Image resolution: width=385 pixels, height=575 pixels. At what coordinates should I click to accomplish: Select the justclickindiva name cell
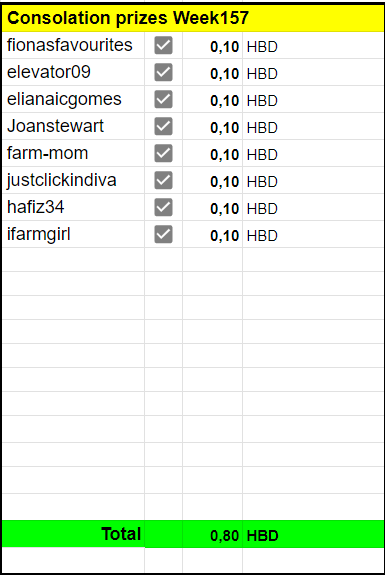coord(73,180)
